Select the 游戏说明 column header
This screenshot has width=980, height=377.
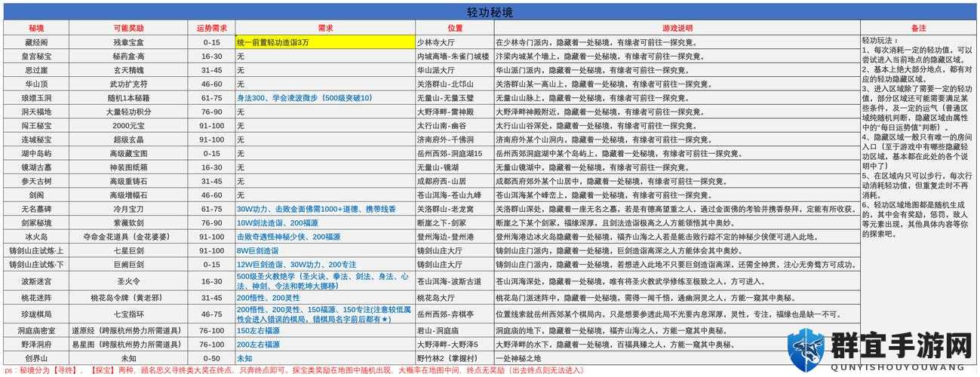pyautogui.click(x=677, y=28)
